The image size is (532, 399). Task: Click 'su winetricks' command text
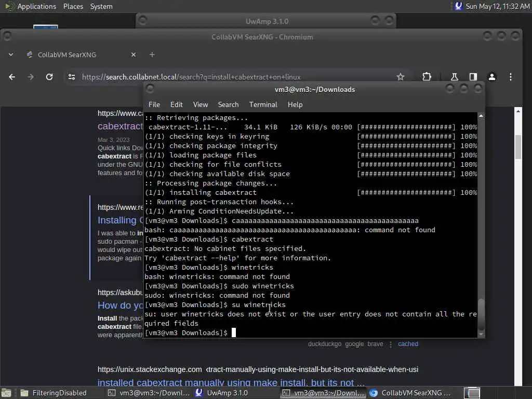(259, 304)
